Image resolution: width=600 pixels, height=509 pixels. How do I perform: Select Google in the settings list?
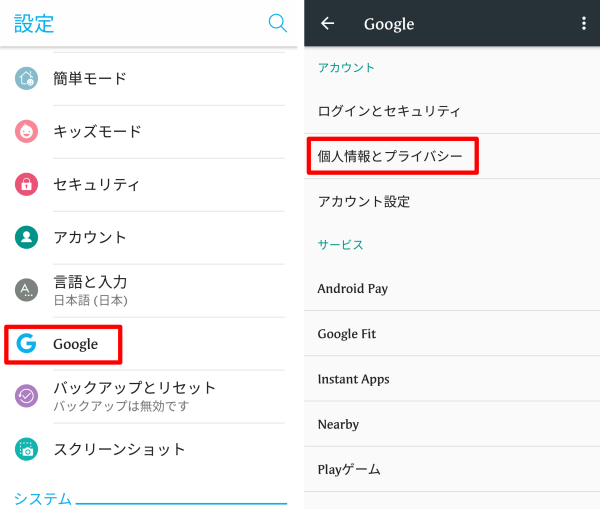pos(149,344)
